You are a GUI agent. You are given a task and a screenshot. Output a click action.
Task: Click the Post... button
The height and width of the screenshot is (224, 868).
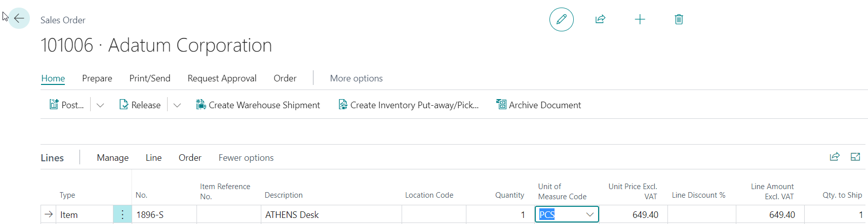[67, 105]
